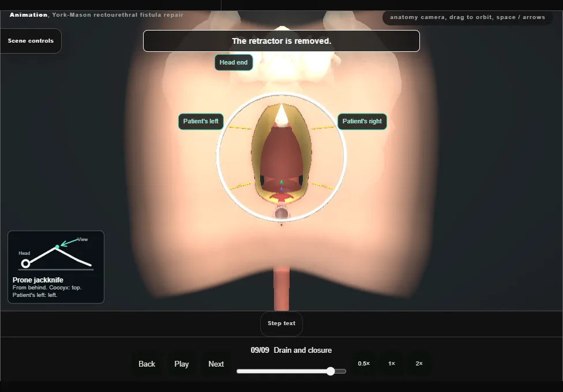This screenshot has width=563, height=392.
Task: Click the red rectal wall inside the incision
Action: tap(281, 154)
